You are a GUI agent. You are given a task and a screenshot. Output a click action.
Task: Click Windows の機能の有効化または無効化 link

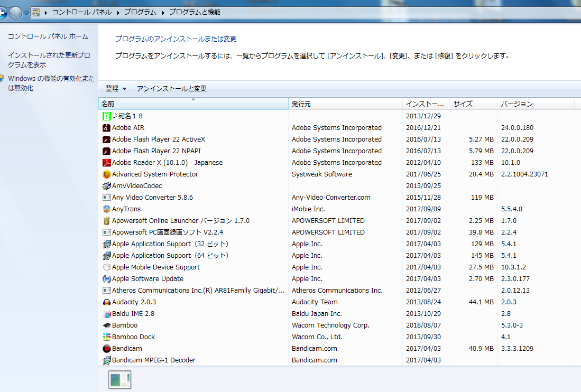click(51, 83)
